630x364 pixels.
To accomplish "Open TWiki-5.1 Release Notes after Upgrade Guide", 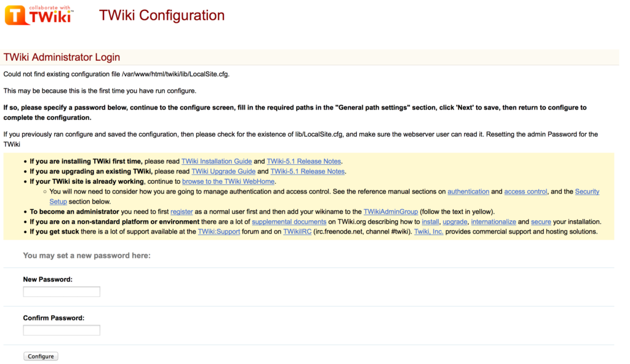I will tap(308, 171).
